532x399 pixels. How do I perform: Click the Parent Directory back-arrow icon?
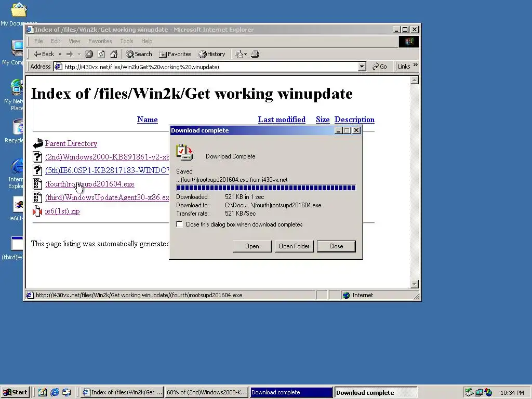[37, 143]
